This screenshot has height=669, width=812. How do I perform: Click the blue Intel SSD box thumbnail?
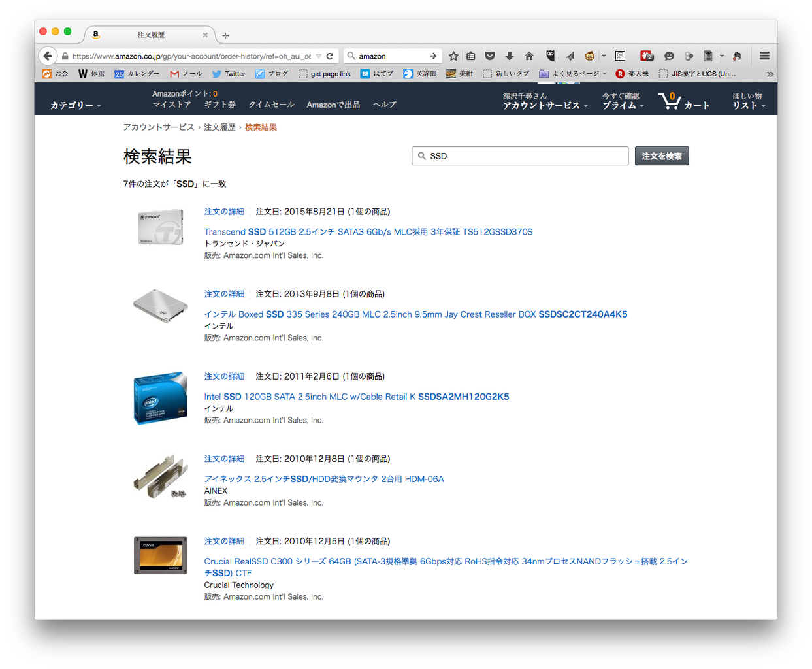(160, 399)
